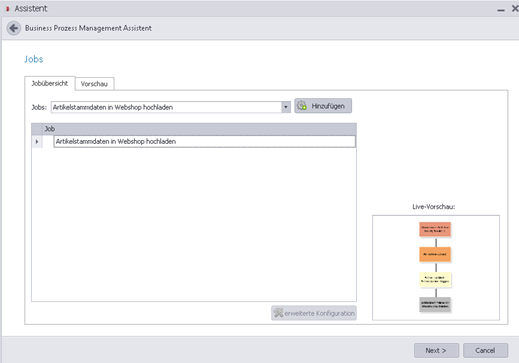
Task: Select the job row Artikelstammdaten in Webshop hochladen
Action: tap(204, 141)
